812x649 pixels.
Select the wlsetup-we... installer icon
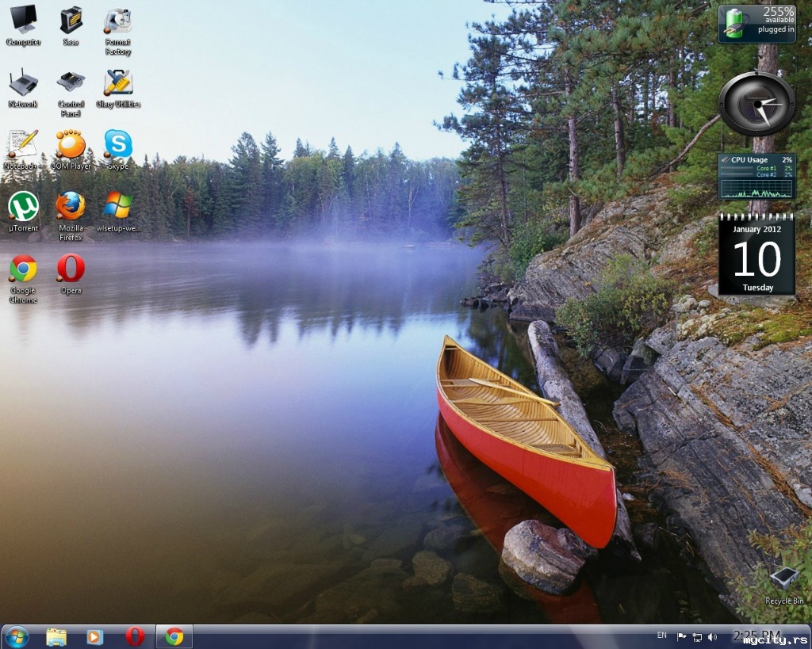pos(118,211)
